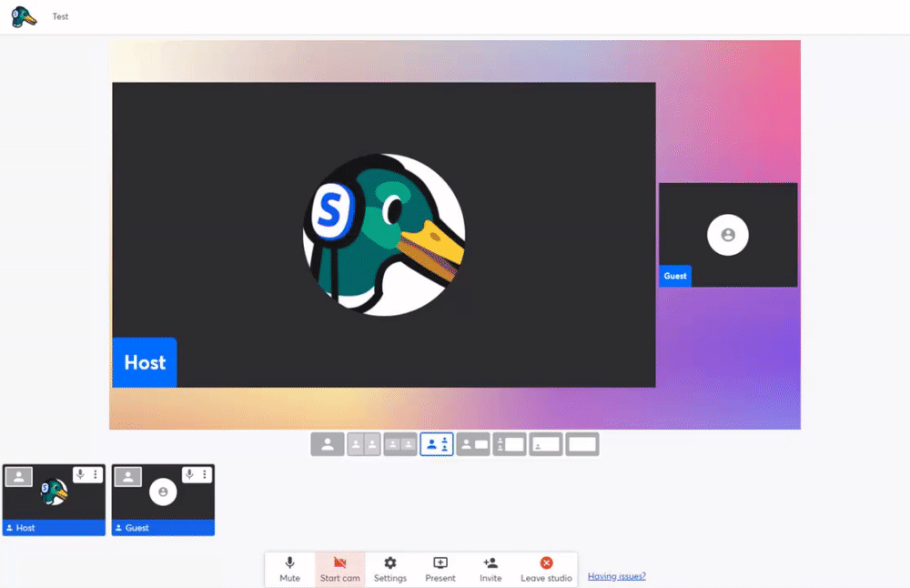910x588 pixels.
Task: Select the Host participant thumbnail
Action: [x=54, y=500]
